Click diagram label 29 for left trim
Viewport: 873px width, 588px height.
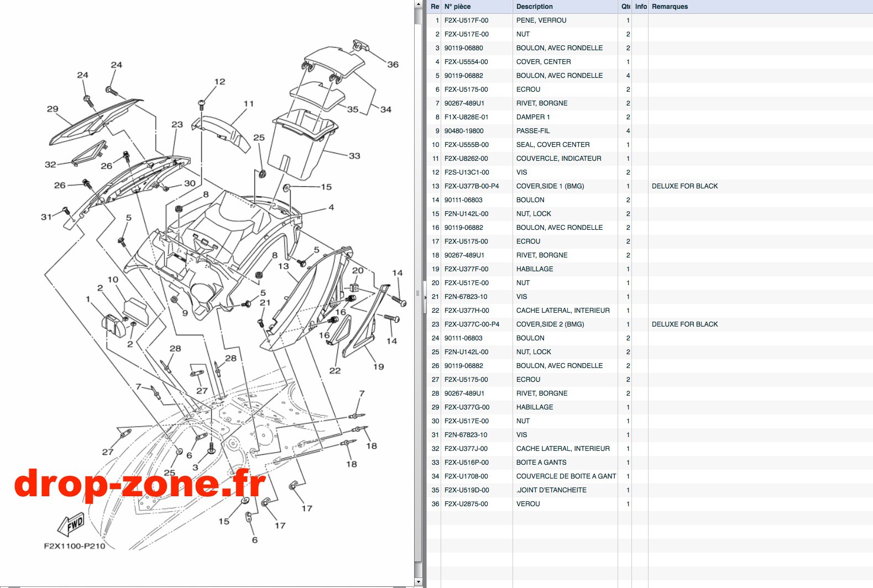pyautogui.click(x=53, y=109)
